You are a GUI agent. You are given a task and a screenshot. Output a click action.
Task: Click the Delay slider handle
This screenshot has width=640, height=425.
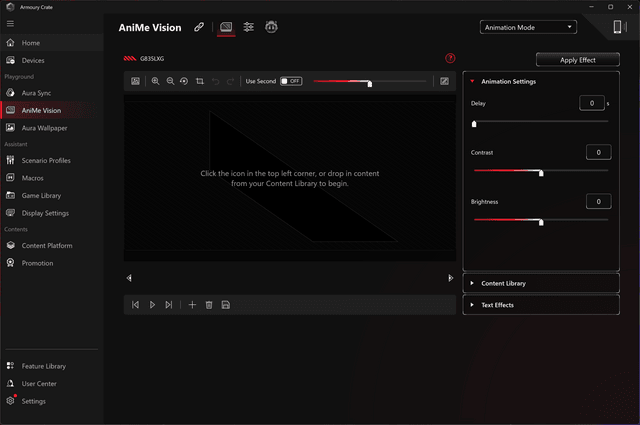tap(474, 124)
